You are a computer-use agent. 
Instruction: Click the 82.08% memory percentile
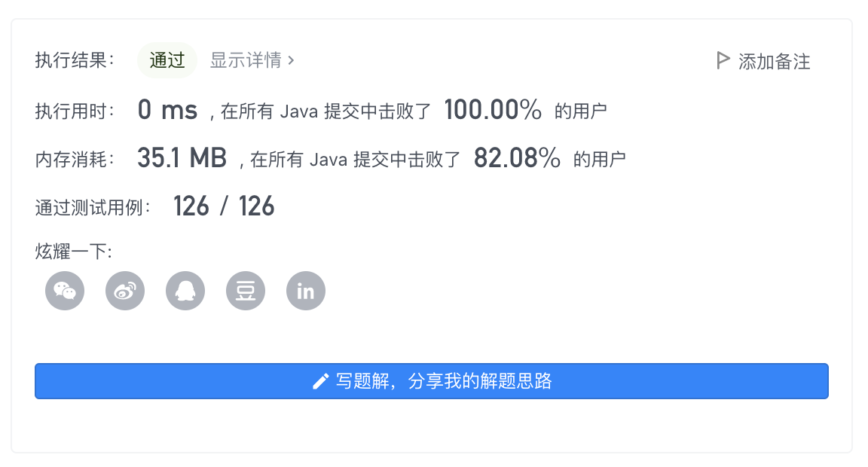517,158
